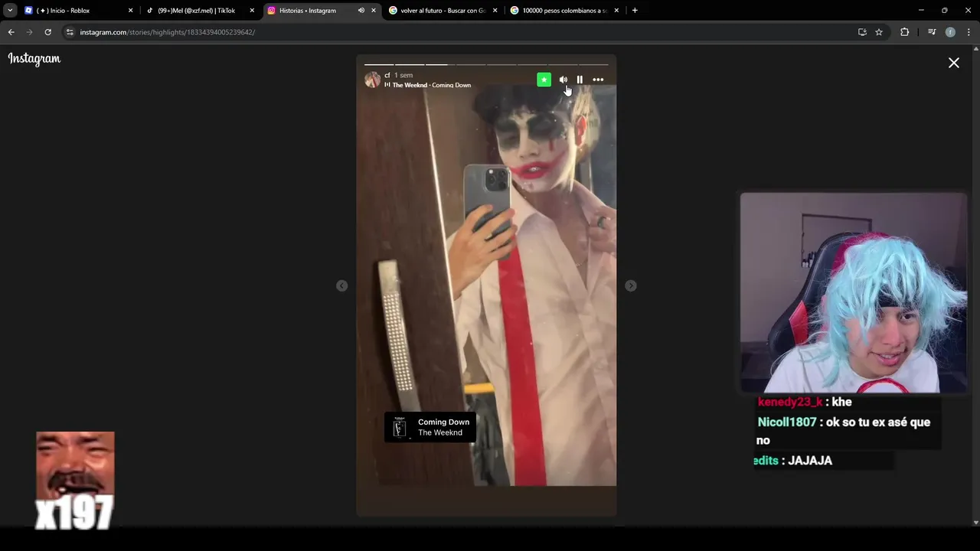
Task: Switch to volver al futuro Google tab
Action: [x=443, y=11]
